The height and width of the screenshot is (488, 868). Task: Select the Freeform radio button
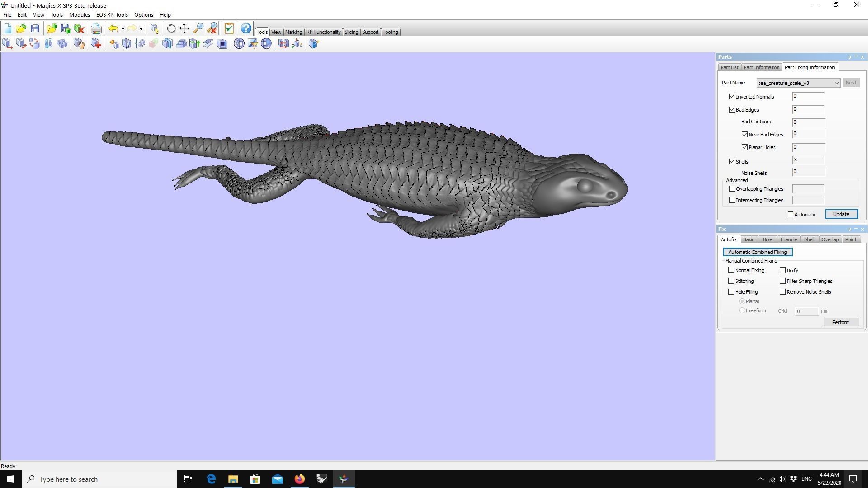[741, 310]
